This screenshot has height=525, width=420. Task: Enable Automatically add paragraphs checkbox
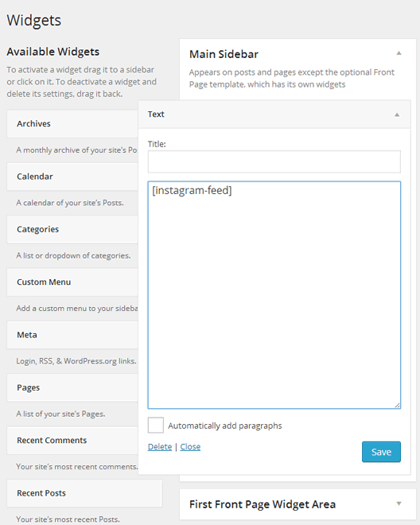click(x=156, y=426)
